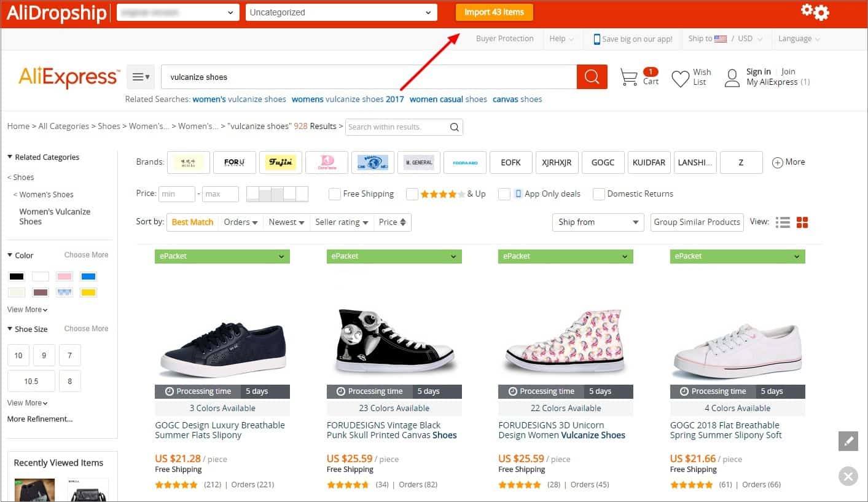Expand View More under Shoe Size
This screenshot has height=502, width=868.
click(27, 403)
